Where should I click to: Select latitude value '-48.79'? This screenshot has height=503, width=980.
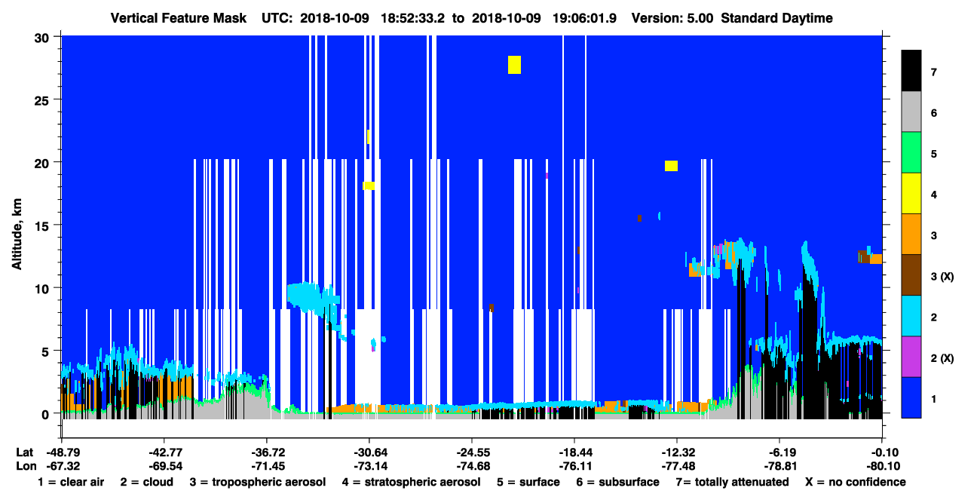[x=62, y=452]
